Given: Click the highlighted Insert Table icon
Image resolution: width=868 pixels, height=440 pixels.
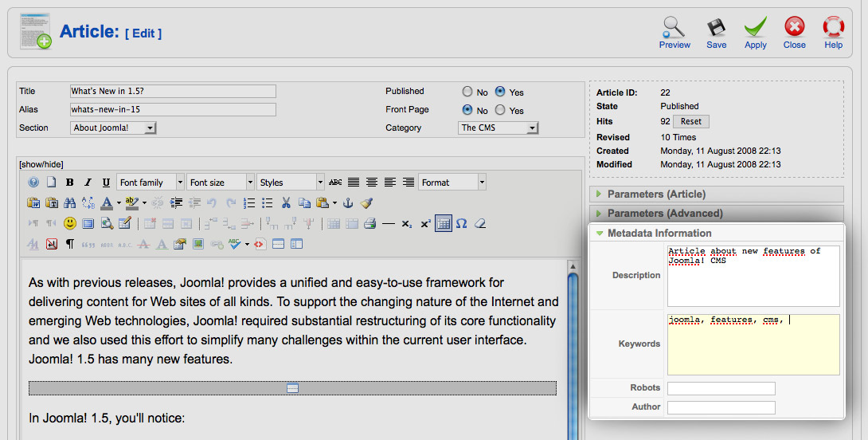Looking at the screenshot, I should tap(444, 223).
